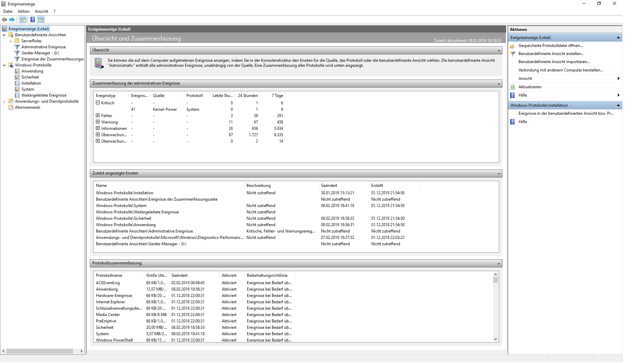This screenshot has width=644, height=363.
Task: Toggle the console tree pane toolbar icon
Action: [23, 20]
